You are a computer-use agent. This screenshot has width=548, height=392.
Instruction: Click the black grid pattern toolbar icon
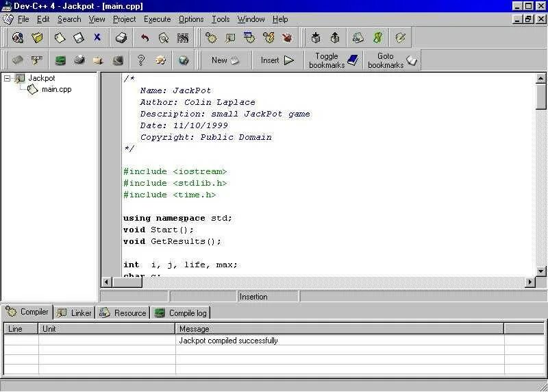click(182, 38)
